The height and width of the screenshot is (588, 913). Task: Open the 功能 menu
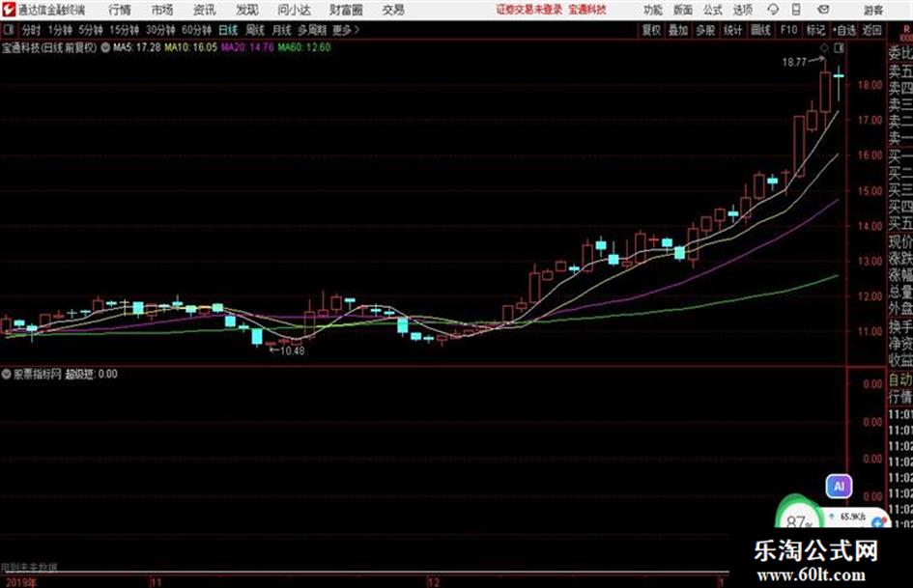coord(653,10)
